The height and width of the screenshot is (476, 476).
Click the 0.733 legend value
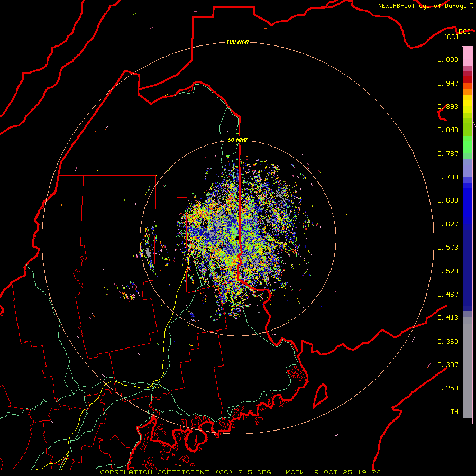(448, 177)
